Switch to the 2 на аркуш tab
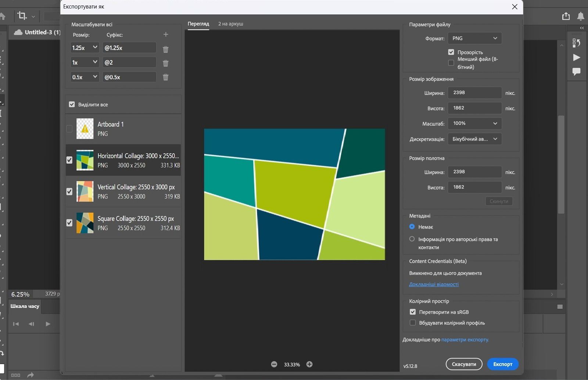This screenshot has height=380, width=588. 230,24
